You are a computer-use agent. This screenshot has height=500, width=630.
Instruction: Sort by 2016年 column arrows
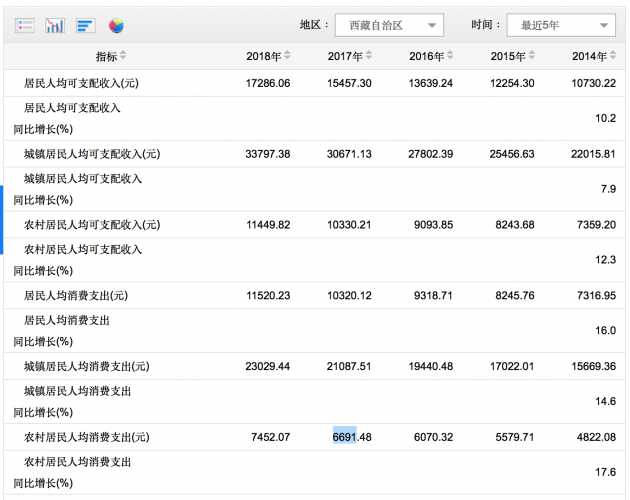450,55
